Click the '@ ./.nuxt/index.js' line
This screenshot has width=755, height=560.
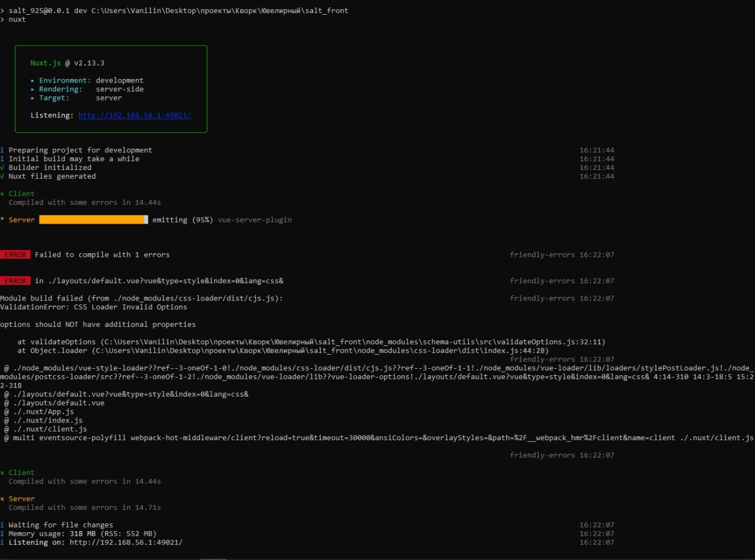[x=44, y=420]
